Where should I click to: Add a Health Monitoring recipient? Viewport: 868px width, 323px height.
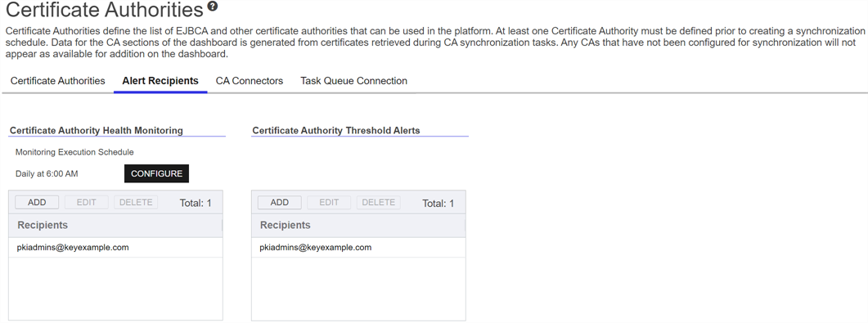coord(37,203)
